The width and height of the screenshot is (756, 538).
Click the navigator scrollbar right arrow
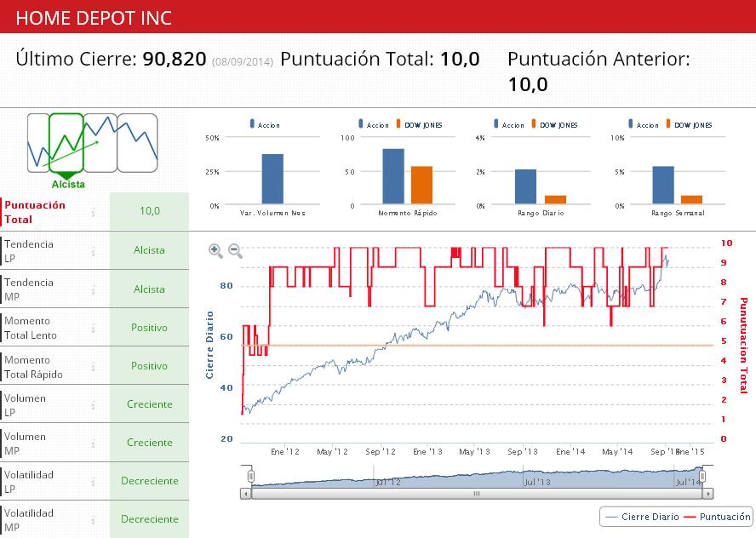pyautogui.click(x=707, y=494)
